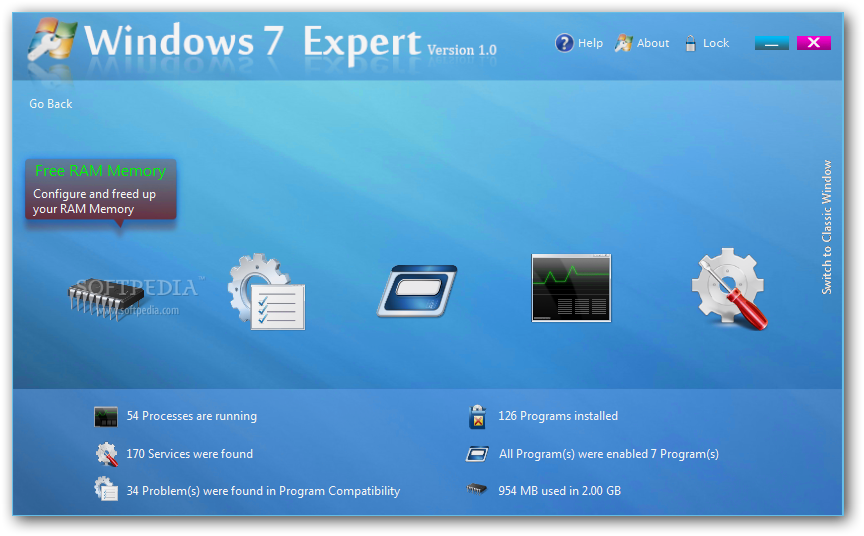The height and width of the screenshot is (536, 864).
Task: Switch to Classic Window
Action: point(827,227)
